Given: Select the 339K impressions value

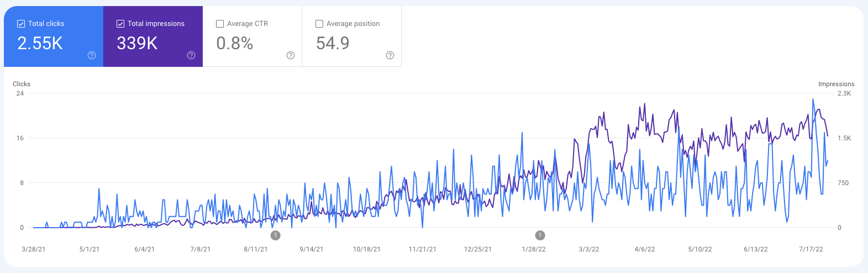Looking at the screenshot, I should click(137, 43).
